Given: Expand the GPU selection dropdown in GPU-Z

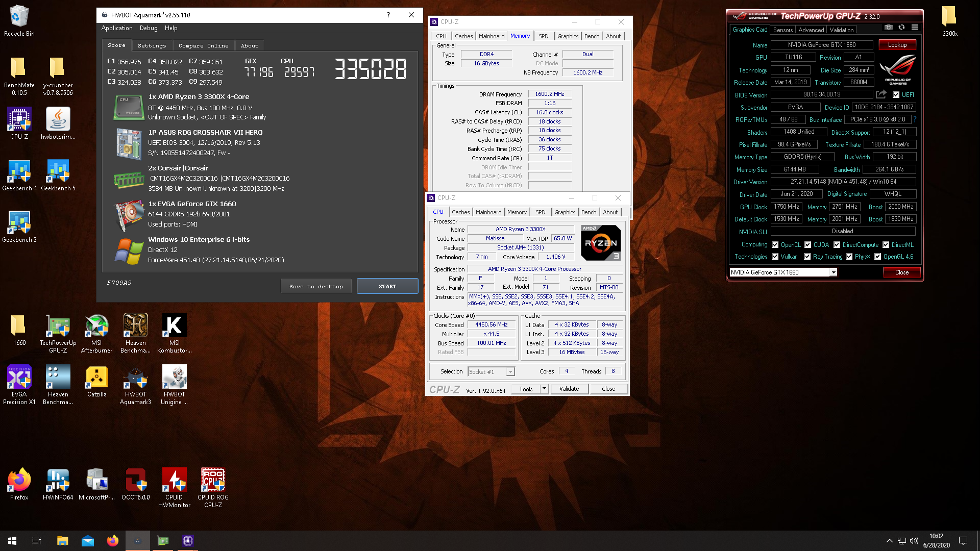Looking at the screenshot, I should click(833, 272).
